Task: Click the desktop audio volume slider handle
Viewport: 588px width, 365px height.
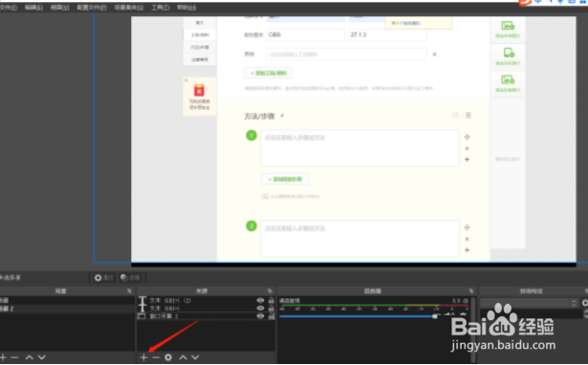Action: click(435, 316)
